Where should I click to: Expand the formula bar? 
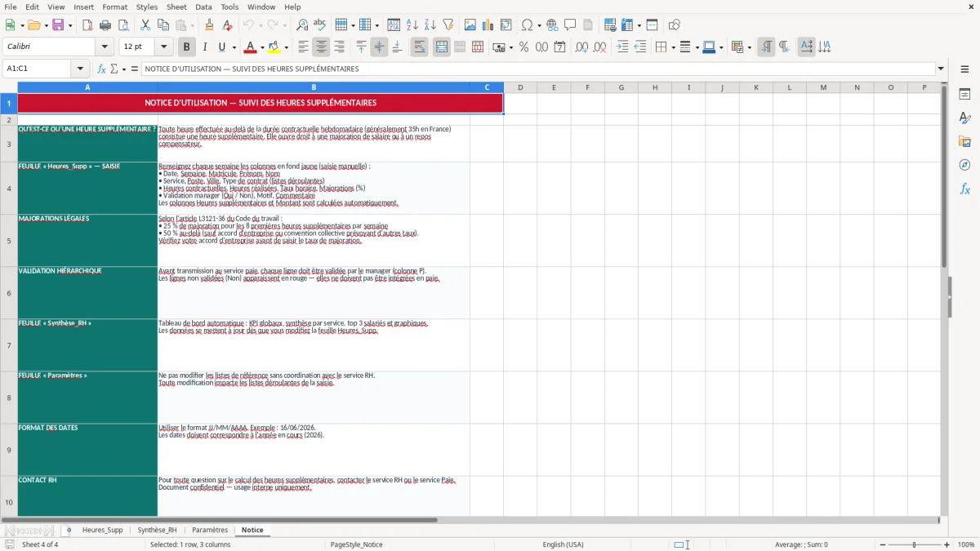pos(941,69)
